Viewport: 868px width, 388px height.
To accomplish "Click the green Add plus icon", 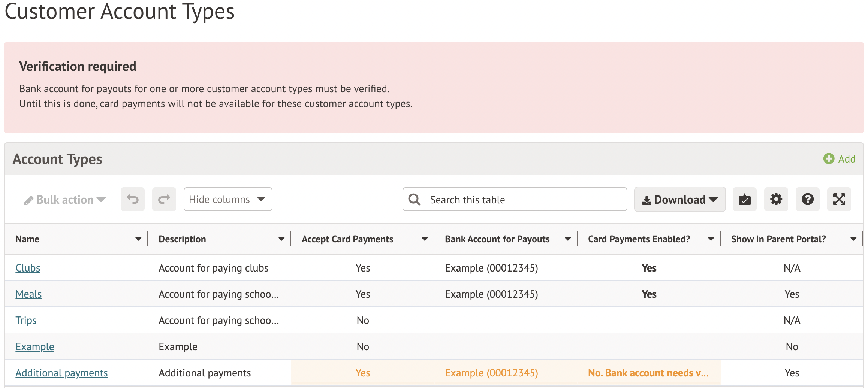I will pyautogui.click(x=829, y=159).
